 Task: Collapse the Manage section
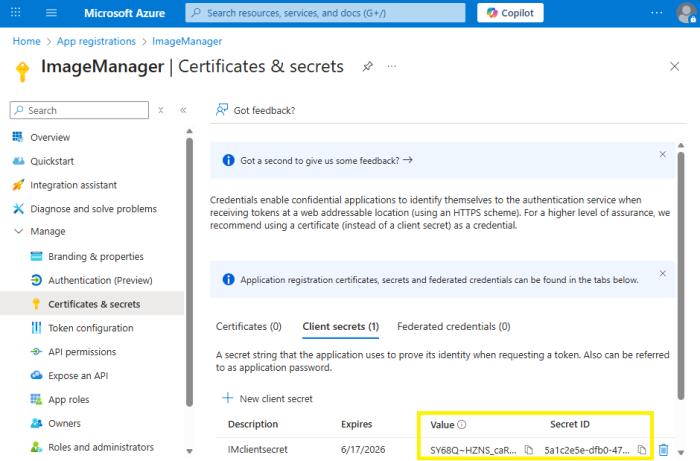click(19, 232)
